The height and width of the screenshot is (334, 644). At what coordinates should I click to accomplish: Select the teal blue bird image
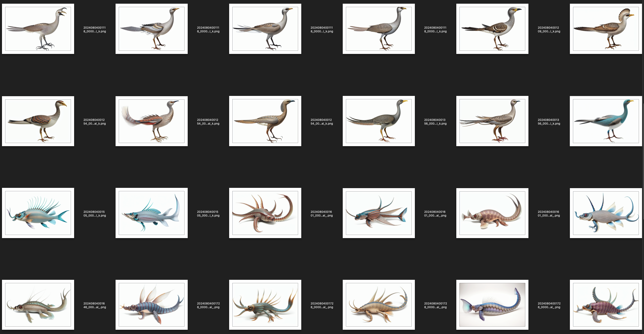[606, 121]
